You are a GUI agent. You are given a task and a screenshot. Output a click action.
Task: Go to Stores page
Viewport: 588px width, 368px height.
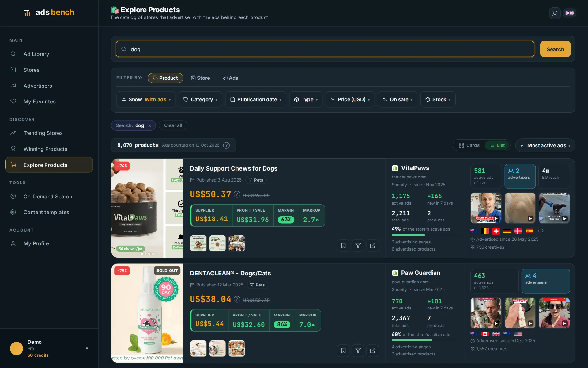[x=49, y=70]
